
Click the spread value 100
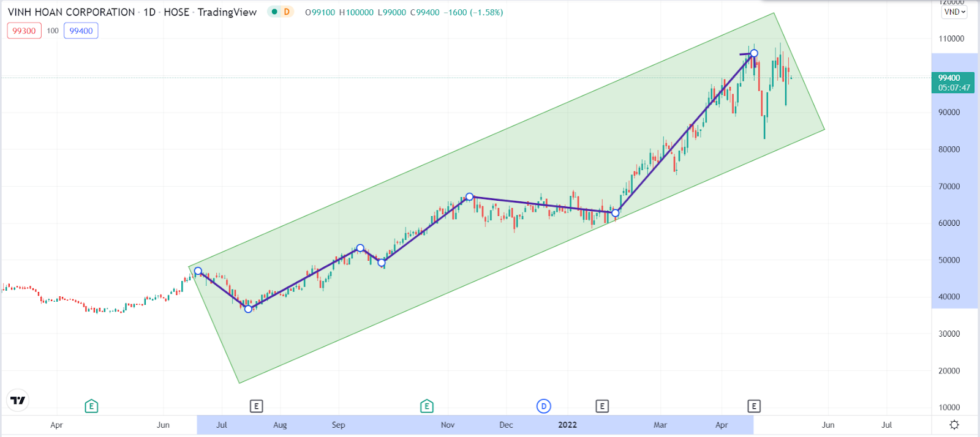point(53,31)
